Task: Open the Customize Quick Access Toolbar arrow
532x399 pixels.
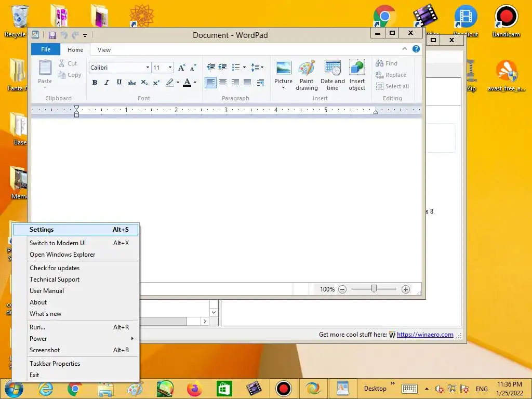Action: click(x=85, y=36)
